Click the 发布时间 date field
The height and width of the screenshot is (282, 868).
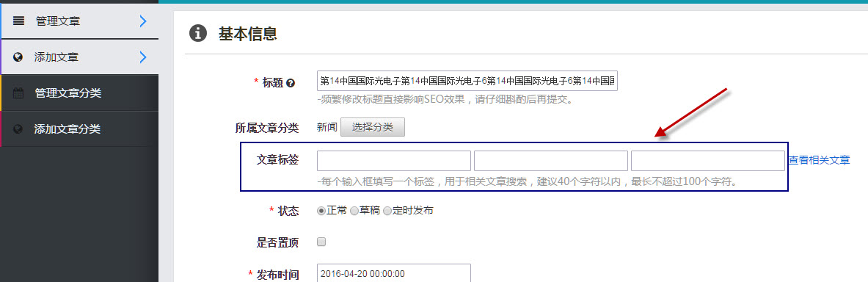tap(393, 273)
